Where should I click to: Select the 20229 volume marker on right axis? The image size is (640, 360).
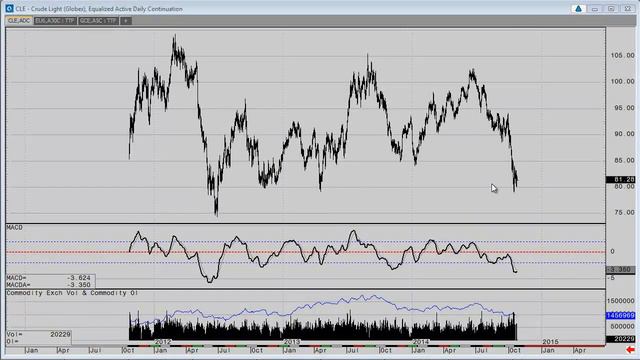pyautogui.click(x=620, y=339)
